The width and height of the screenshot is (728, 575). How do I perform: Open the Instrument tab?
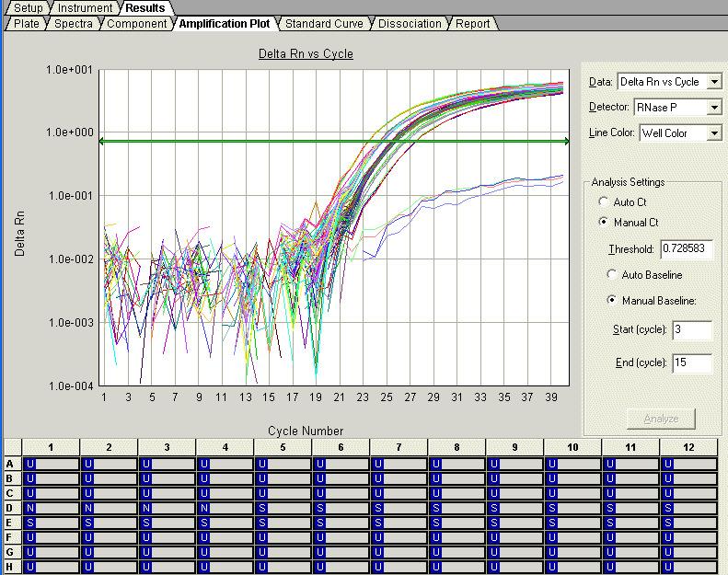click(85, 8)
